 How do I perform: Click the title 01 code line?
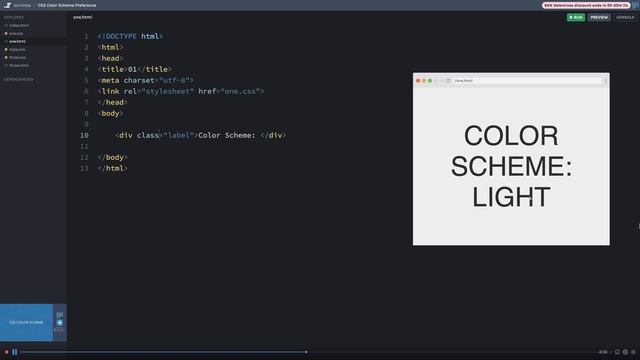pos(135,69)
